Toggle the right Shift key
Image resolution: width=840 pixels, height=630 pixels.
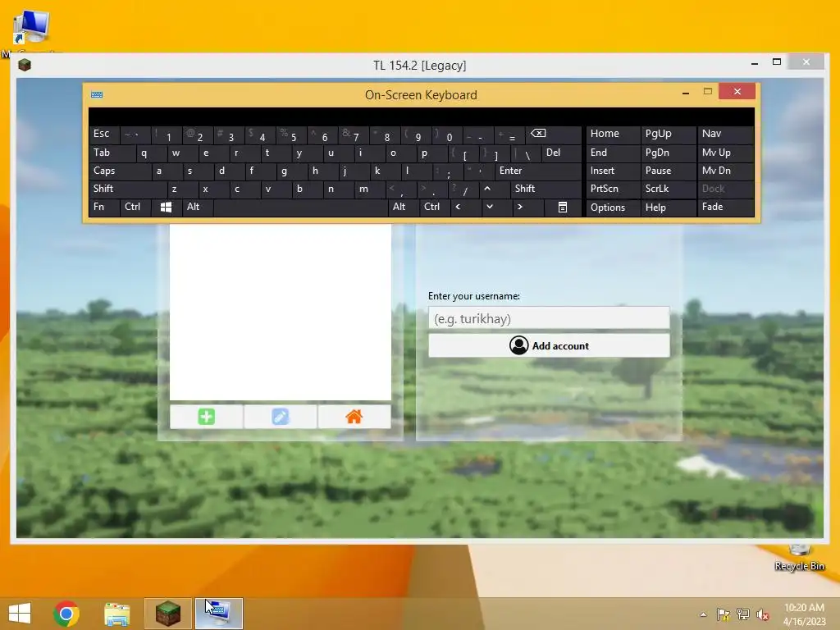coord(546,189)
